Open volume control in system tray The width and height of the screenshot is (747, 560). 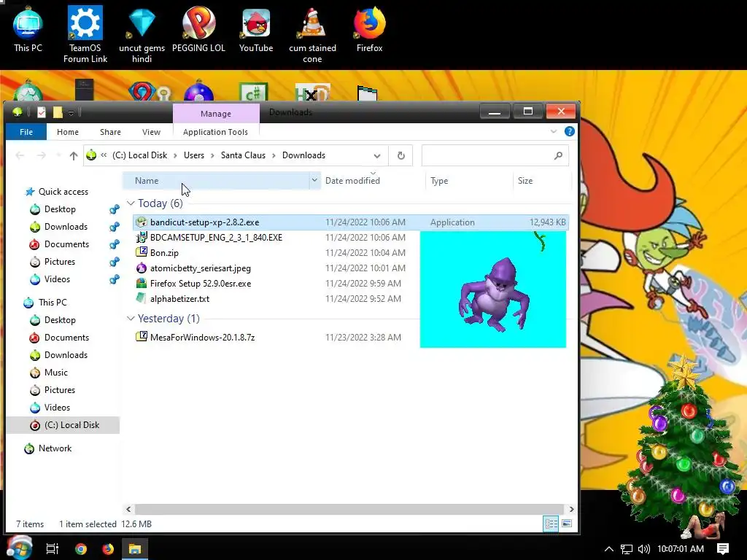(644, 549)
